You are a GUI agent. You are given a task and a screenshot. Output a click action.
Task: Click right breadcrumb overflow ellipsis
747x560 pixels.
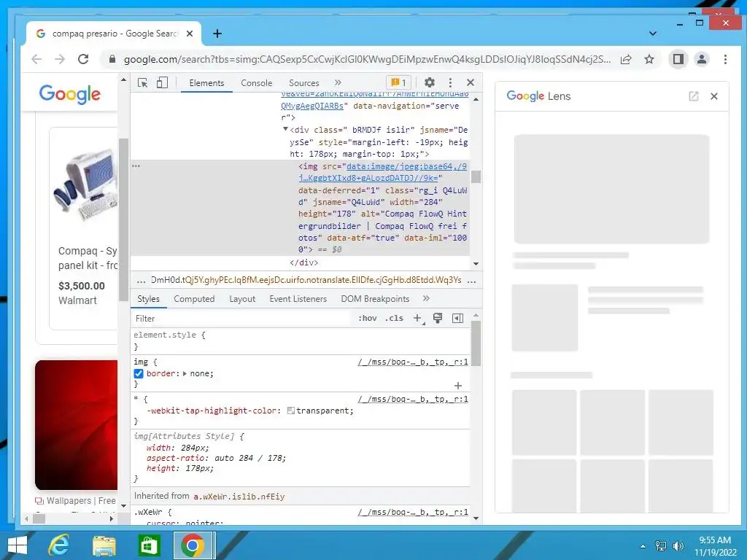coord(472,281)
